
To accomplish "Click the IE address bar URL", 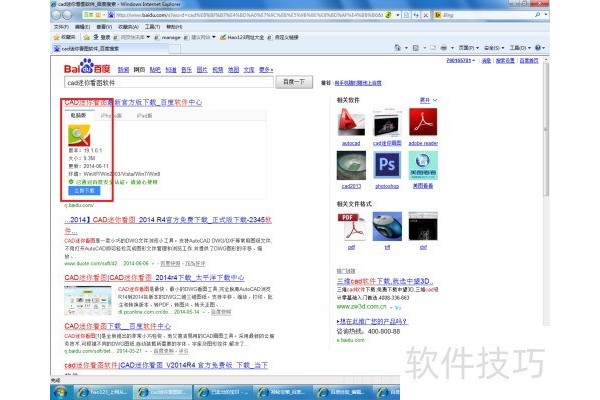I will 249,15.
